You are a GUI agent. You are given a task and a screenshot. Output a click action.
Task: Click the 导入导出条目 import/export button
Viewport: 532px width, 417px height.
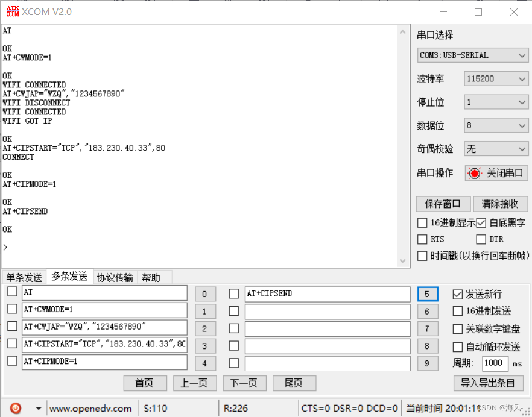(489, 383)
